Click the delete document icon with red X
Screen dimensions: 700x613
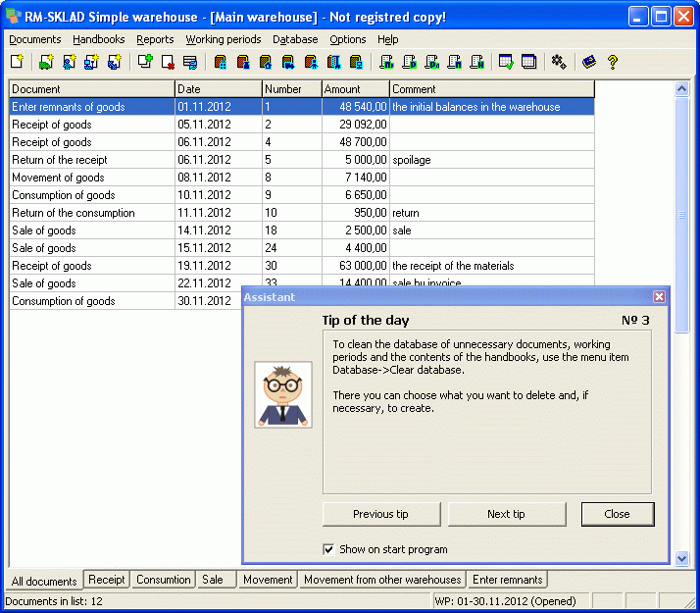168,62
